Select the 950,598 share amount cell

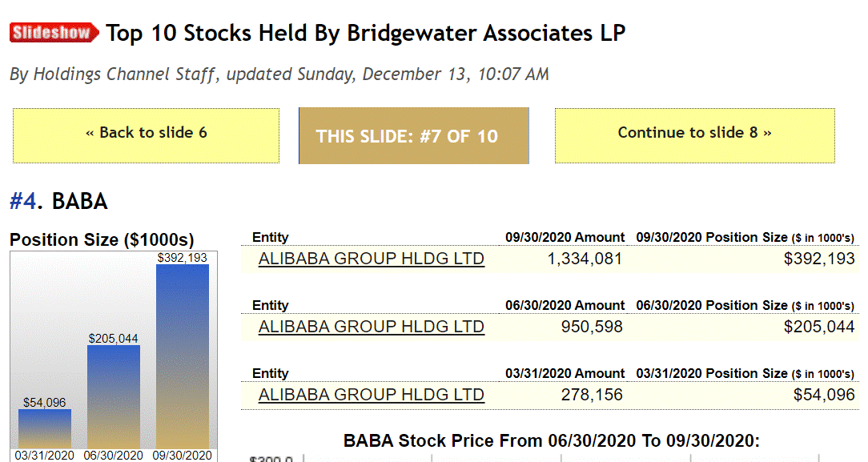(x=590, y=327)
